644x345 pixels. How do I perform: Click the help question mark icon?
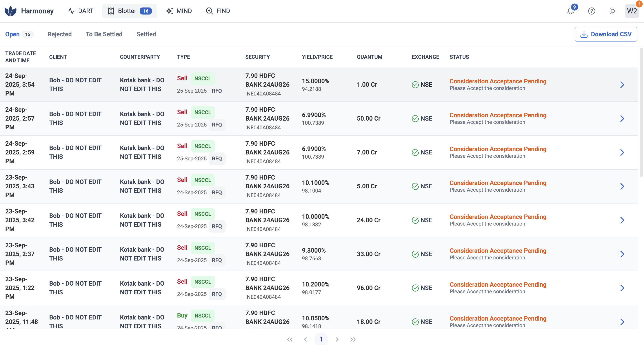click(x=591, y=11)
